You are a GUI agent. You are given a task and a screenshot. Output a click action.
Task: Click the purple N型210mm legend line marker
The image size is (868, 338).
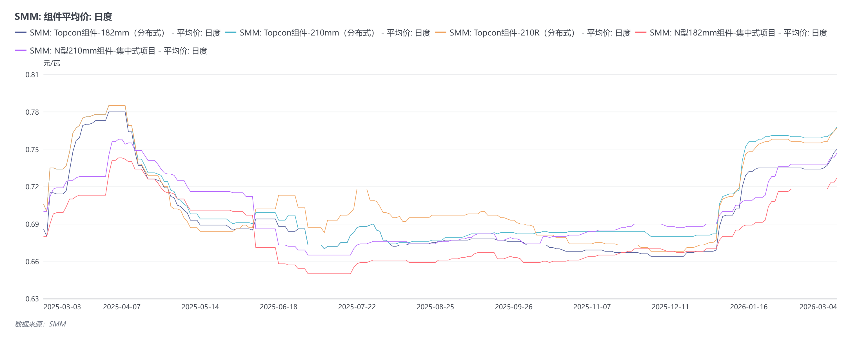21,50
